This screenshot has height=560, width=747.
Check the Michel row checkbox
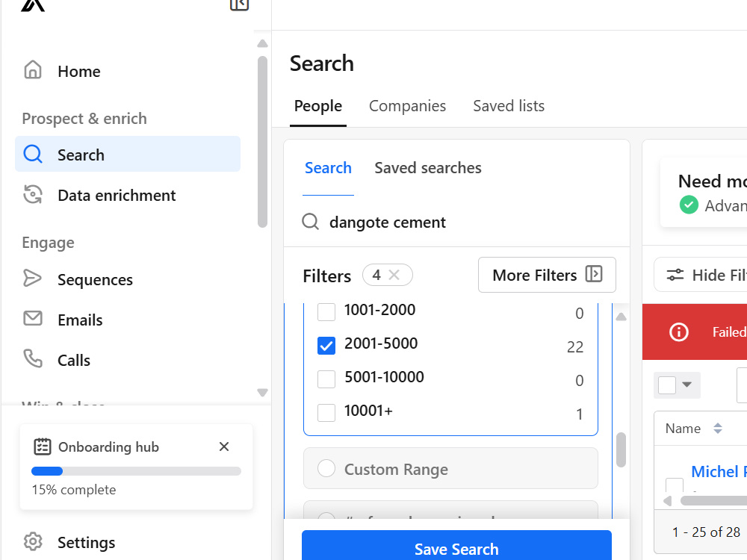(x=674, y=485)
